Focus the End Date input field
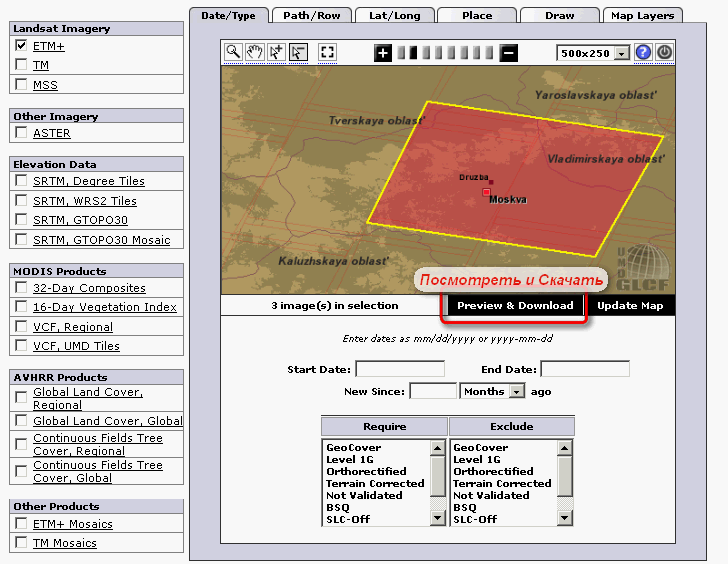Image resolution: width=728 pixels, height=564 pixels. pos(585,369)
